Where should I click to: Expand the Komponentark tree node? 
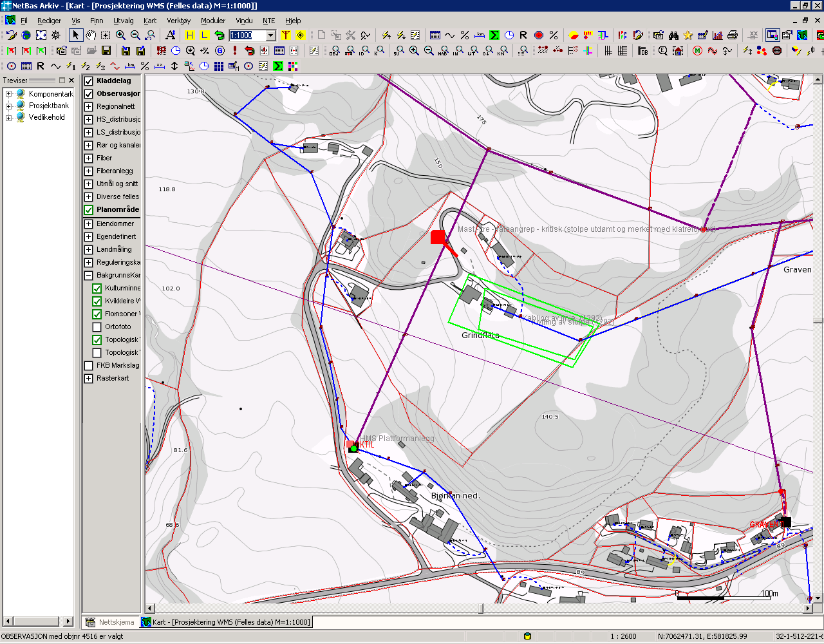coord(9,94)
